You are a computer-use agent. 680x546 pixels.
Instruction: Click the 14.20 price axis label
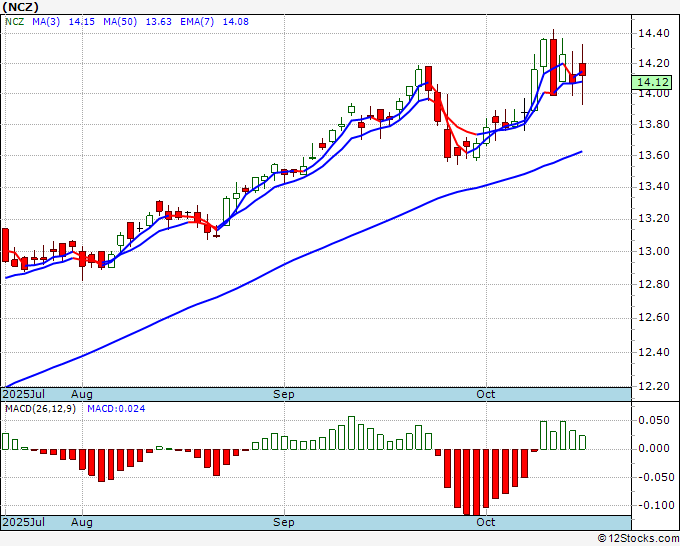654,64
